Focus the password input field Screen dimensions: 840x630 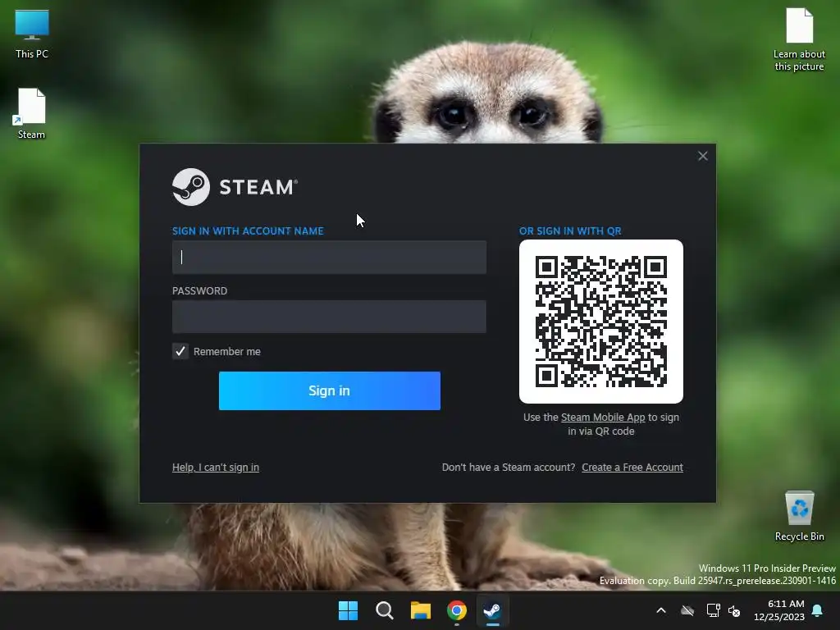tap(329, 317)
